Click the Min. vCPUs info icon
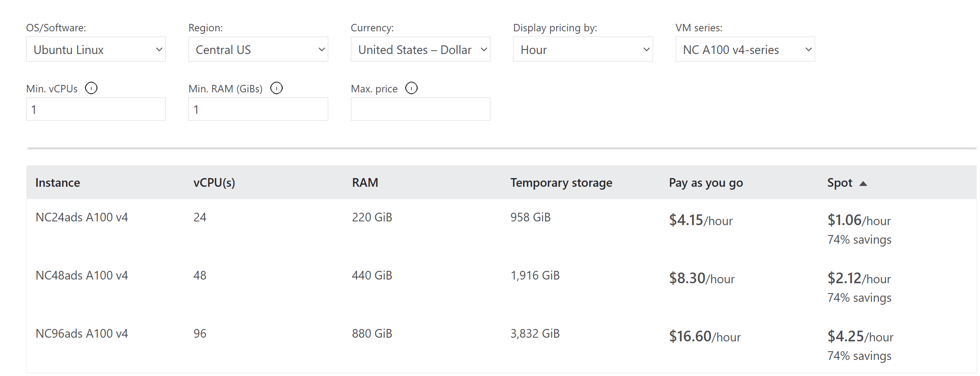980x376 pixels. click(91, 88)
